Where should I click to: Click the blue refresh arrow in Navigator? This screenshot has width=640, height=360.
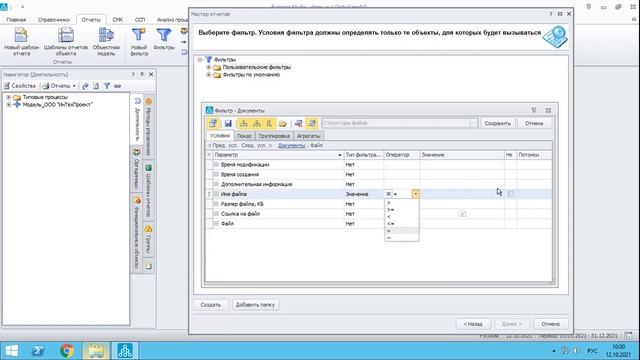[85, 86]
